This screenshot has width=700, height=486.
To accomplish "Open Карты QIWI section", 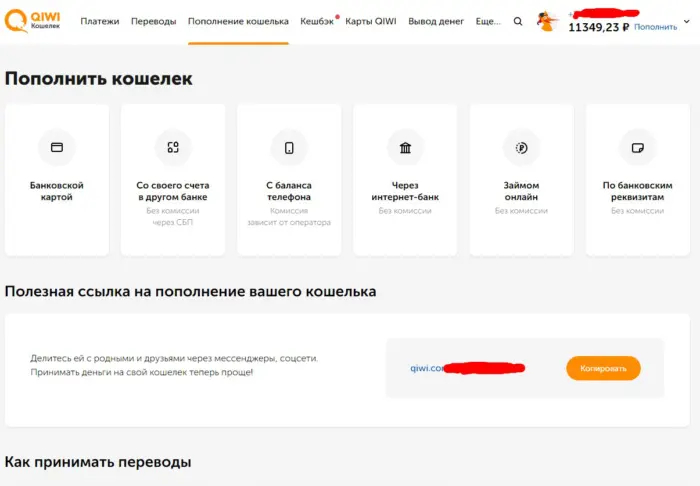I will coord(371,21).
